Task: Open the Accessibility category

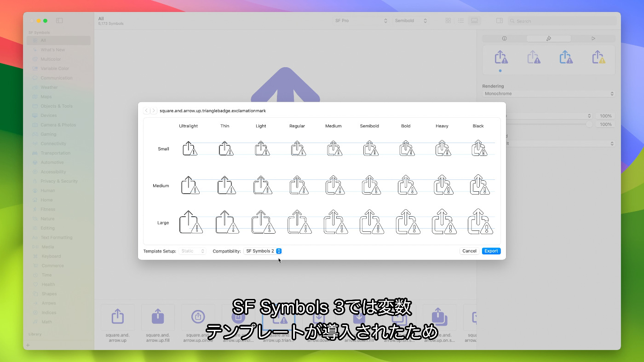Action: [x=58, y=172]
